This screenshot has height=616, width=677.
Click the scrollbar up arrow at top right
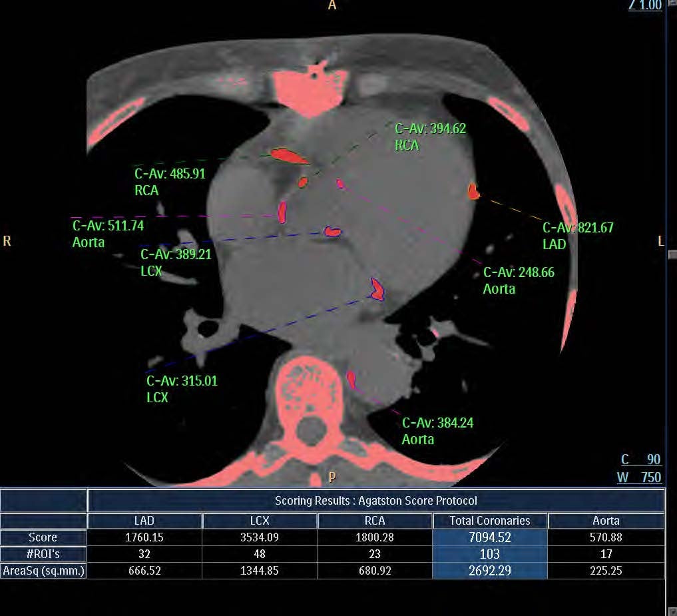point(672,4)
